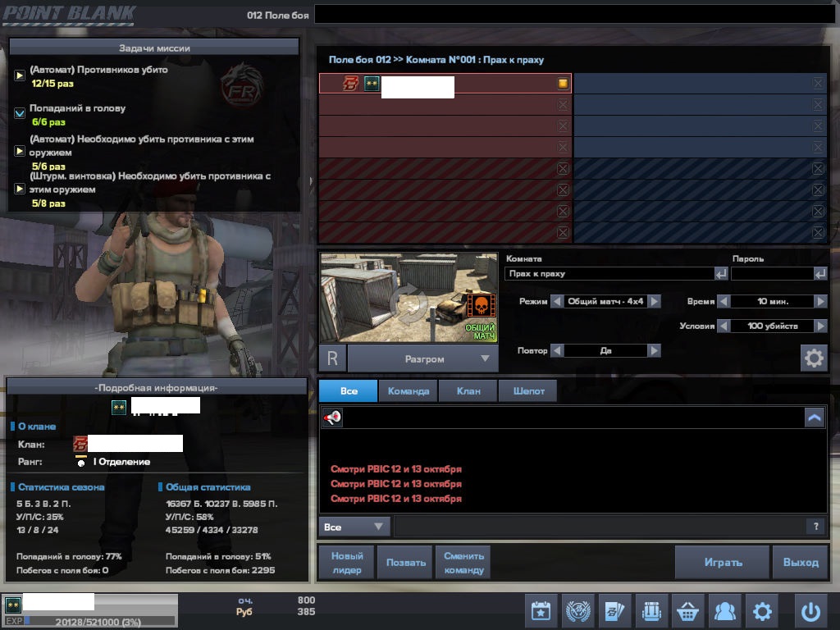Click arrow icon beside Противников убито mission
This screenshot has width=840, height=630.
tap(20, 75)
